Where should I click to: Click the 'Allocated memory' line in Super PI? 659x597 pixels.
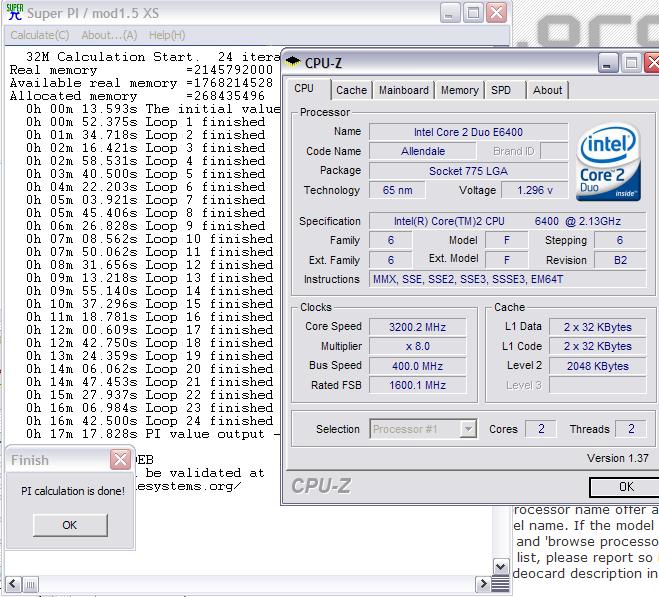pos(137,96)
